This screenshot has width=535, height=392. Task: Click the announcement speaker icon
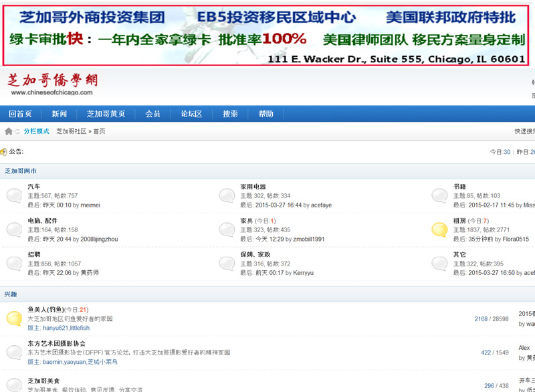click(x=4, y=152)
